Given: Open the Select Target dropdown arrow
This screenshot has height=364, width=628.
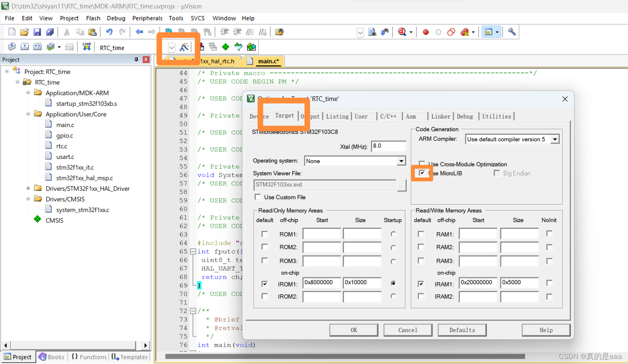Looking at the screenshot, I should tap(171, 47).
